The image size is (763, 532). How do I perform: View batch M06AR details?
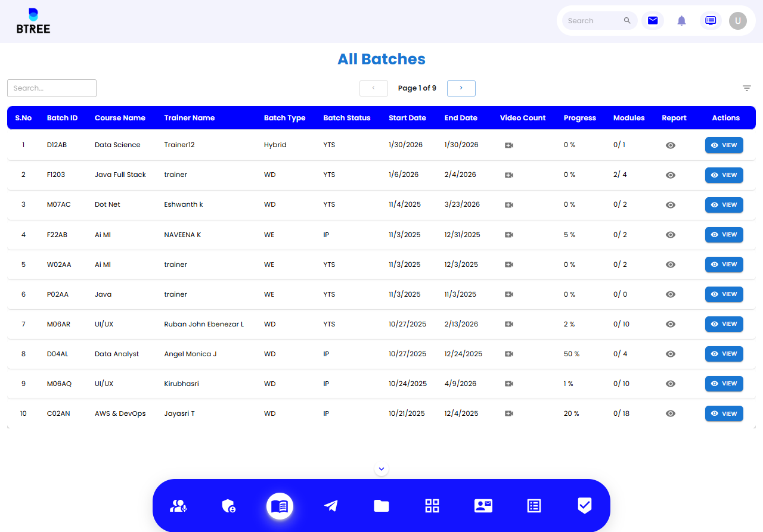point(724,324)
